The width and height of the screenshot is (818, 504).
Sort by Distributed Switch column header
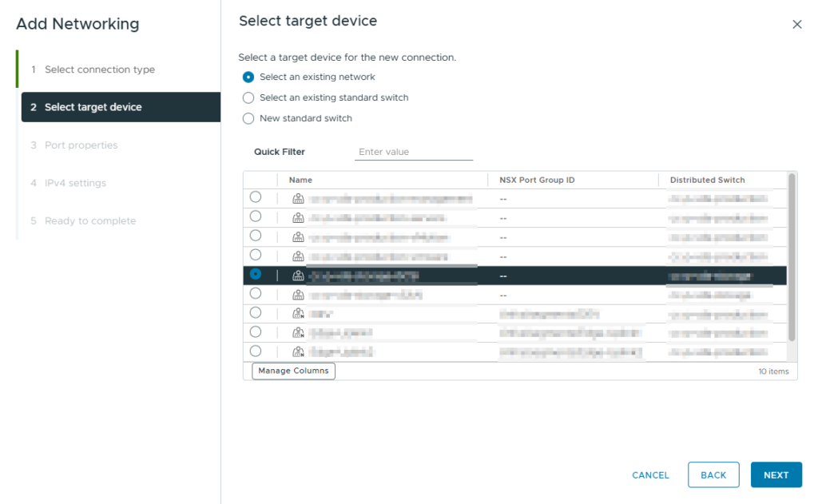[x=708, y=180]
